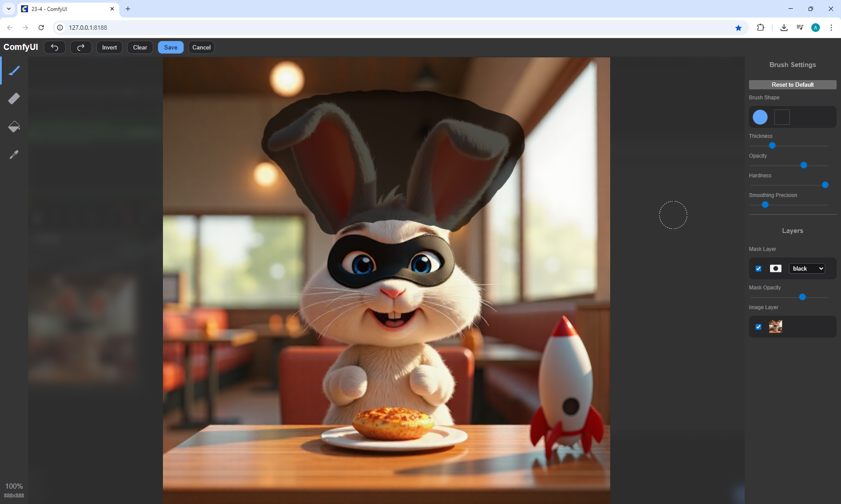Open the browser tab search dropdown
Screen dimensions: 841x504
(x=9, y=9)
